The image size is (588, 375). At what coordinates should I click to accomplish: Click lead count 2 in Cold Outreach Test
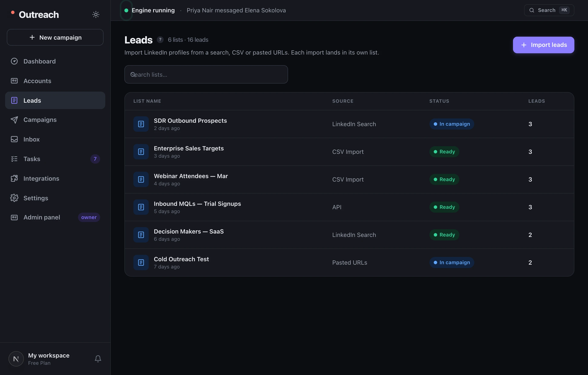coord(530,262)
